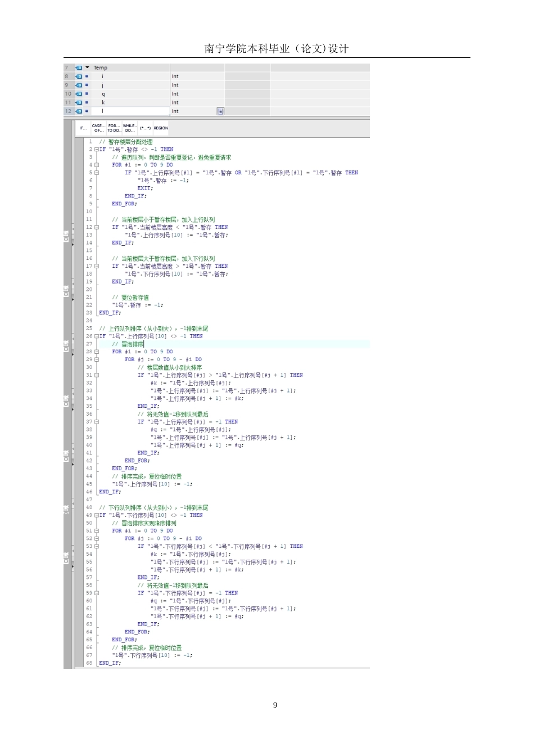Insert a CASE OF statement from the toolbar

98,128
